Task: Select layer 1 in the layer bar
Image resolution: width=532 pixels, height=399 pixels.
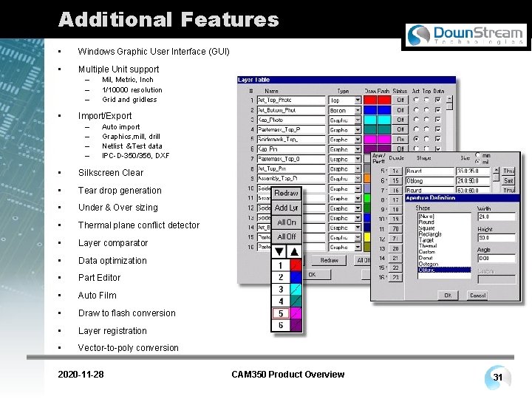Action: pyautogui.click(x=281, y=265)
